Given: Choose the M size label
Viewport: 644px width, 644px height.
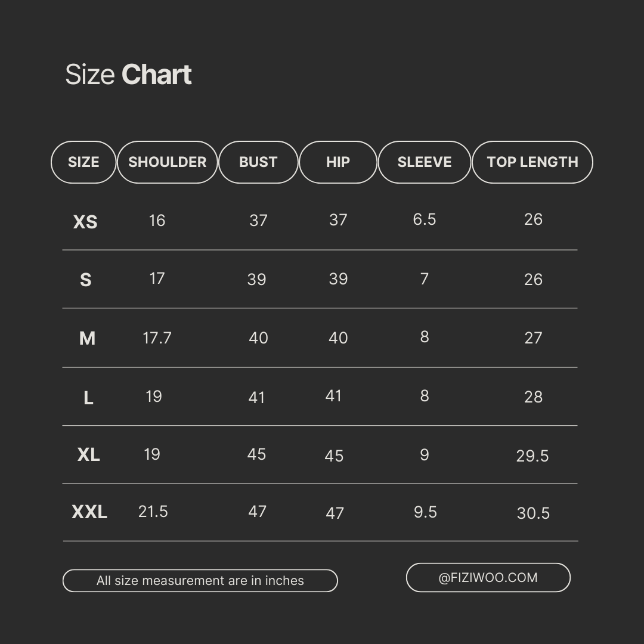Looking at the screenshot, I should [87, 339].
